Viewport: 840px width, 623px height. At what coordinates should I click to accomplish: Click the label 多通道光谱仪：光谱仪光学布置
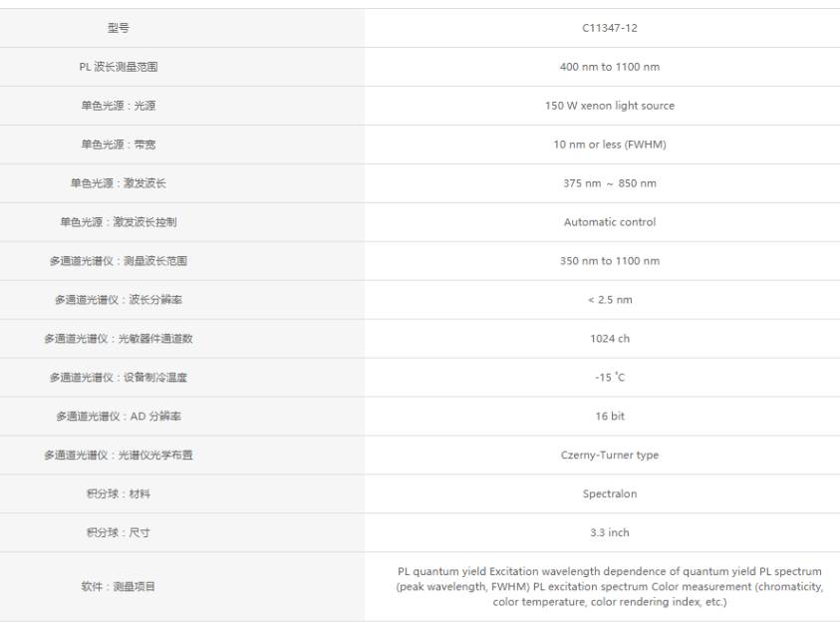click(x=119, y=456)
